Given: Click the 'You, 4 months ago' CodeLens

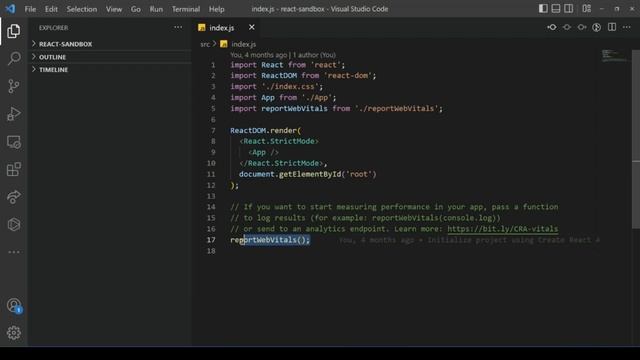Looking at the screenshot, I should (x=258, y=55).
